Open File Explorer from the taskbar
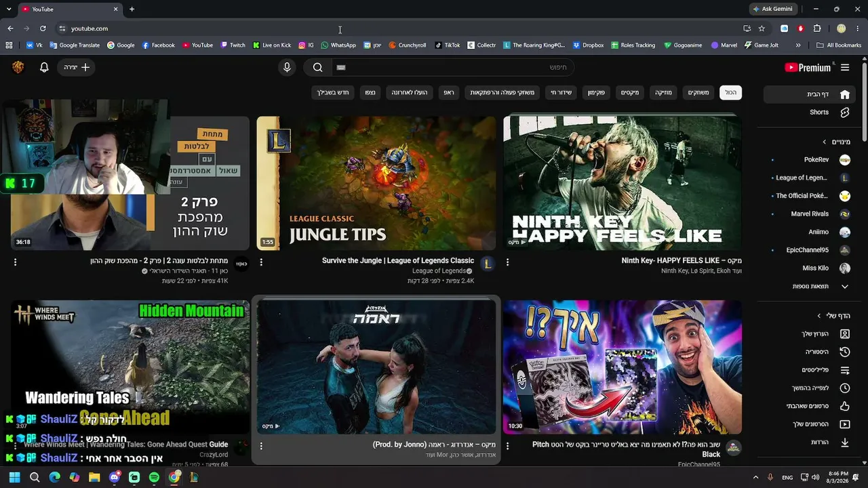This screenshot has height=488, width=868. tap(94, 477)
